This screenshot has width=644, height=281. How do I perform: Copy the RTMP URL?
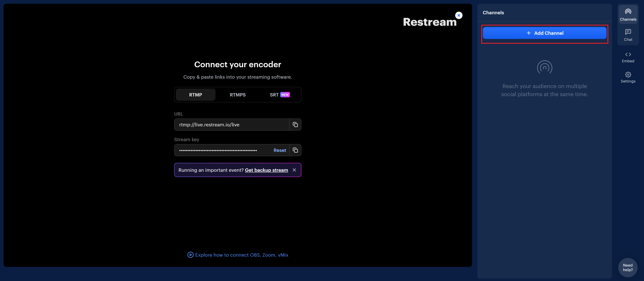(x=295, y=125)
